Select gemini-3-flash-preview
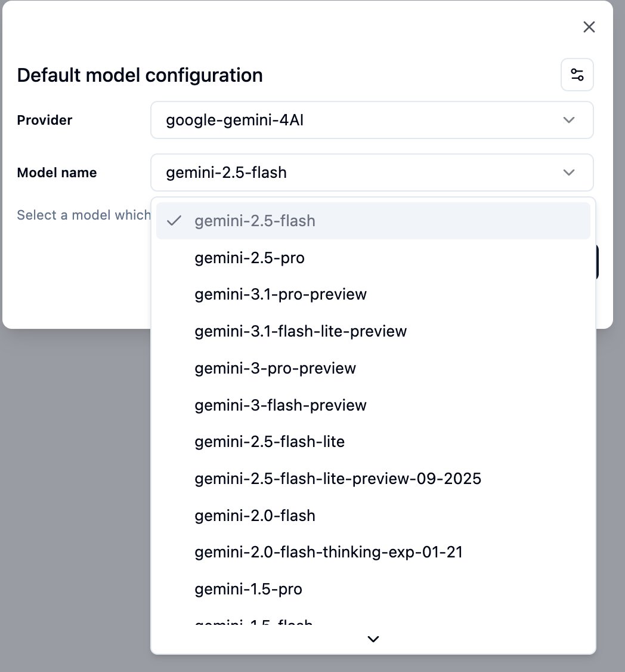This screenshot has height=672, width=625. (x=280, y=405)
